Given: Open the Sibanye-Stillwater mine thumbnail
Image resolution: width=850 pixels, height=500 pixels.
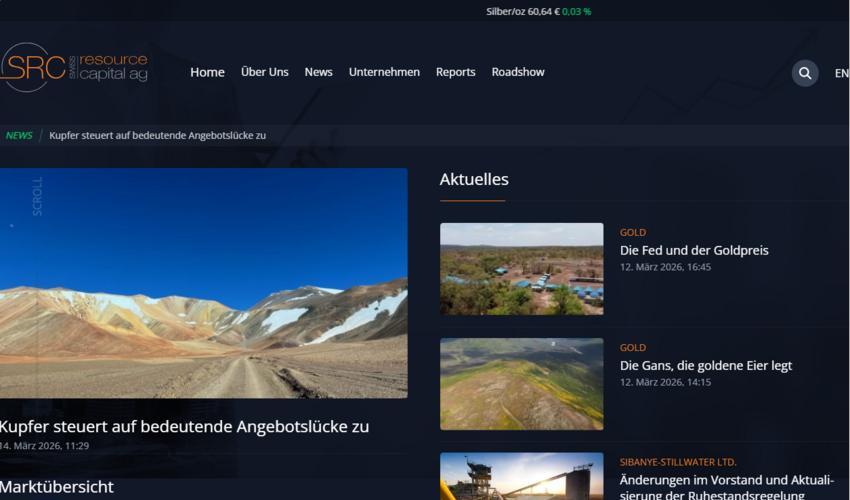Looking at the screenshot, I should pyautogui.click(x=521, y=476).
